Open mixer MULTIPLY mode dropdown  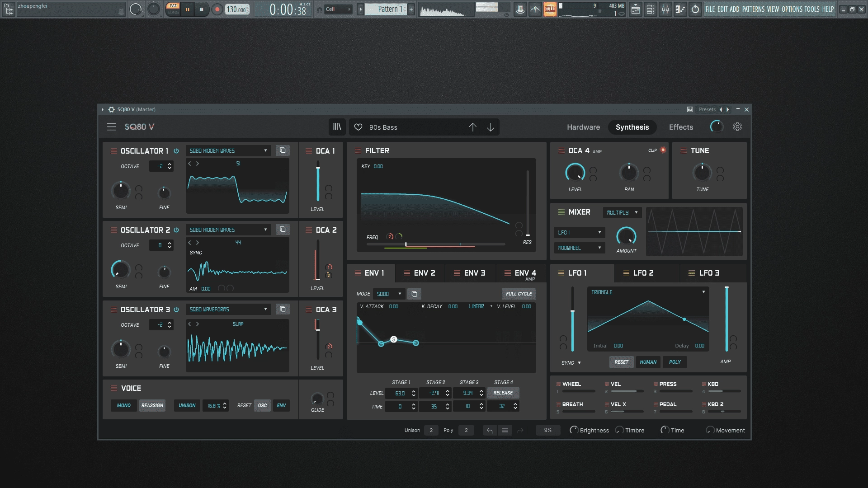click(622, 212)
